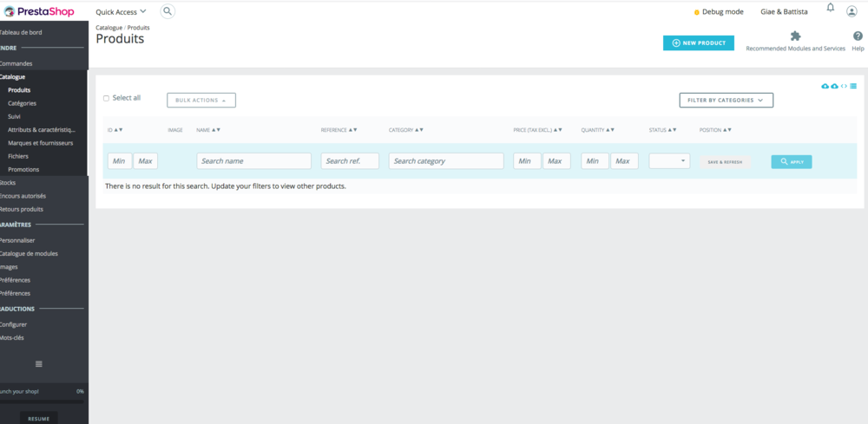This screenshot has width=868, height=424.
Task: Click Giae & Battista shop name
Action: (784, 11)
